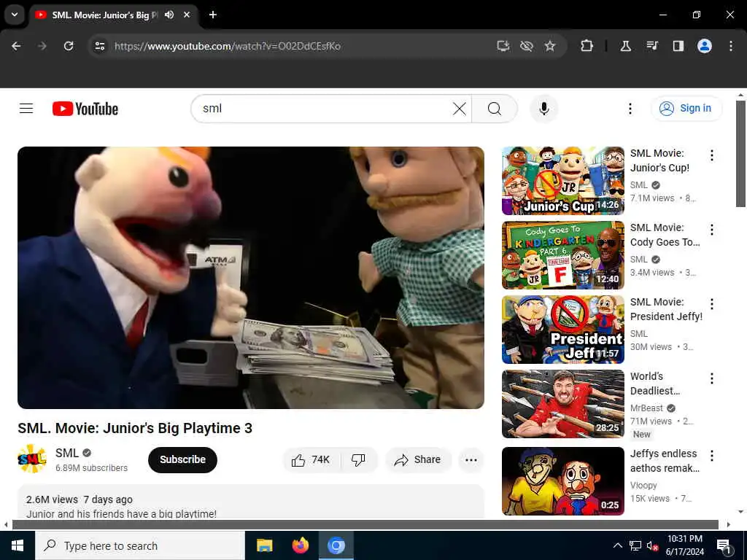
Task: Subscribe to the SML channel
Action: [x=182, y=459]
